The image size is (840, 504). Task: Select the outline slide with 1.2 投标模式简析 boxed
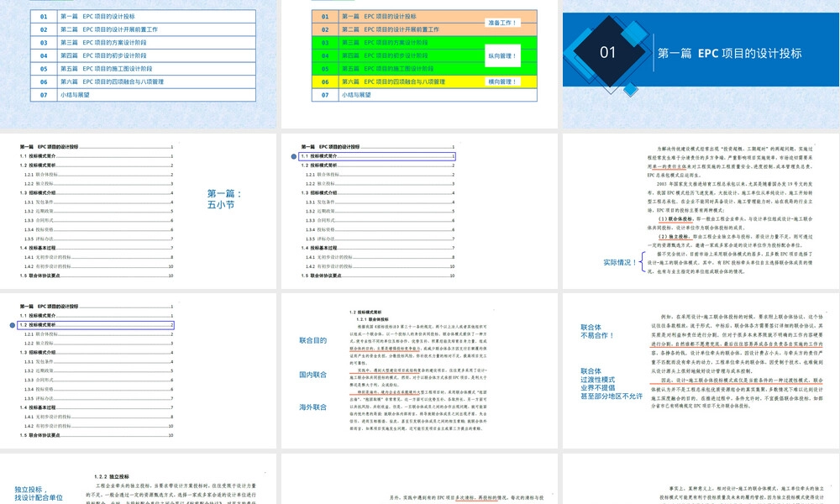click(139, 370)
